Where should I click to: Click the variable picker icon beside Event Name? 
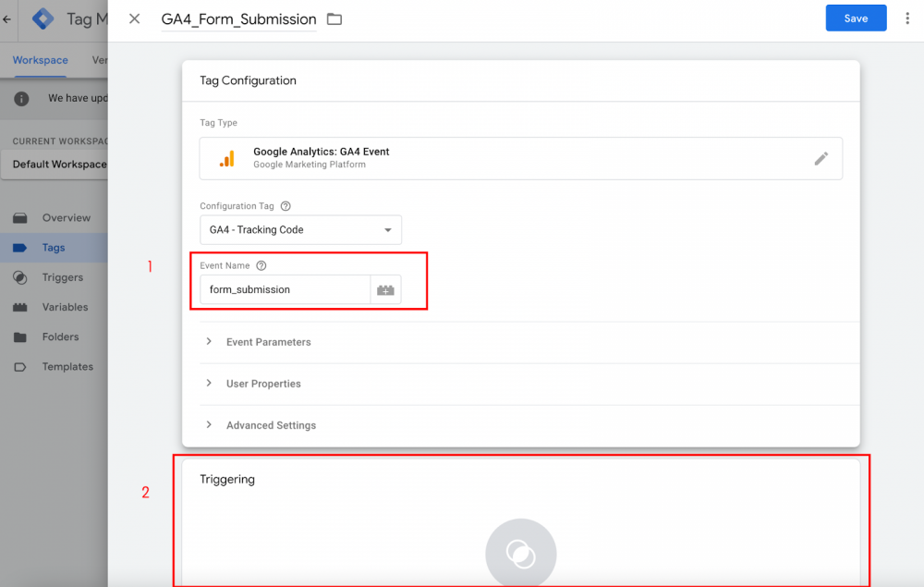385,289
